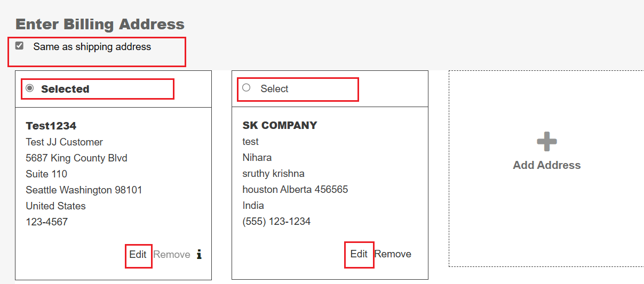644x284 pixels.
Task: Click the phone number (555) 123-1234
Action: click(x=276, y=221)
